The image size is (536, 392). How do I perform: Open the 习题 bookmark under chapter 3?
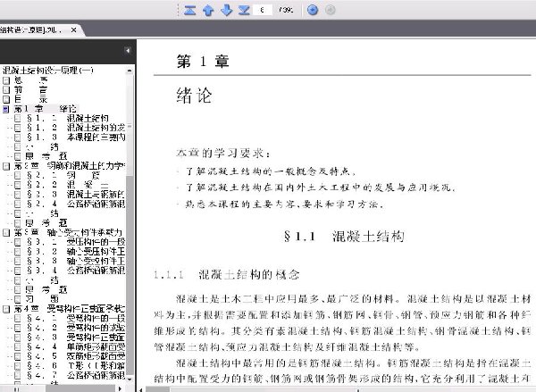[42, 299]
